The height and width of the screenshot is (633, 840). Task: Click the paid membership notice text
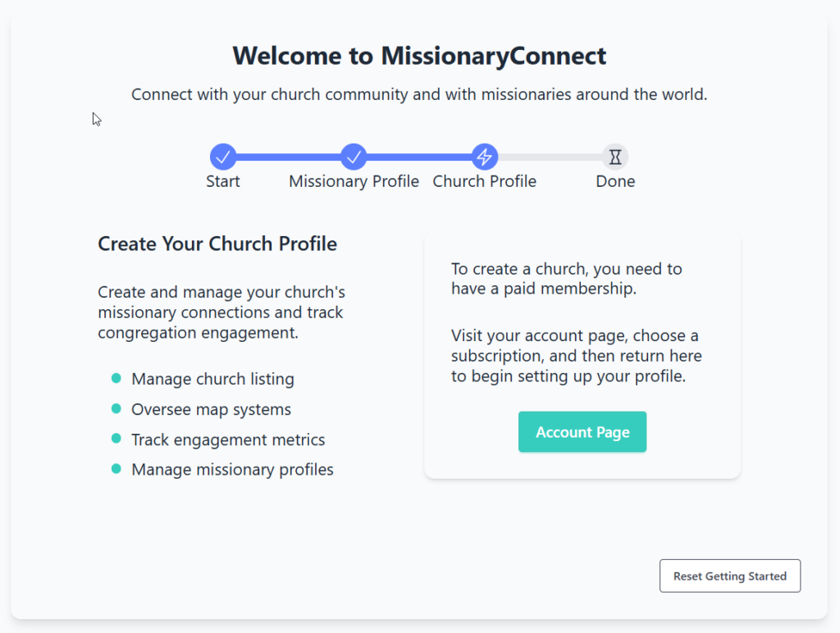567,279
